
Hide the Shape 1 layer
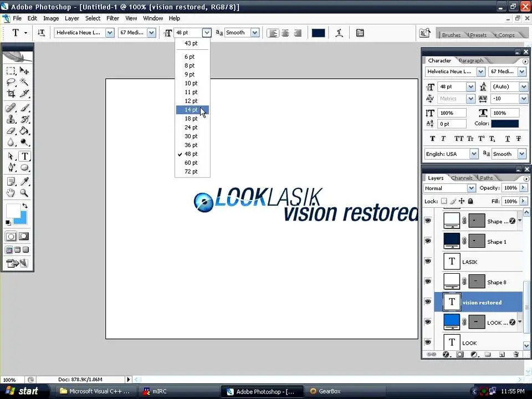click(x=428, y=241)
